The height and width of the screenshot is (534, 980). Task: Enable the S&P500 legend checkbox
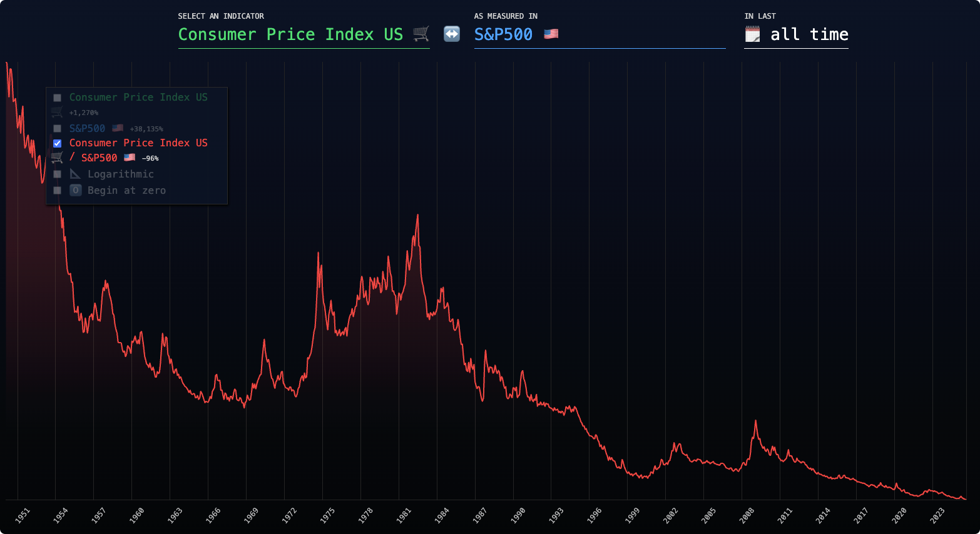tap(57, 128)
